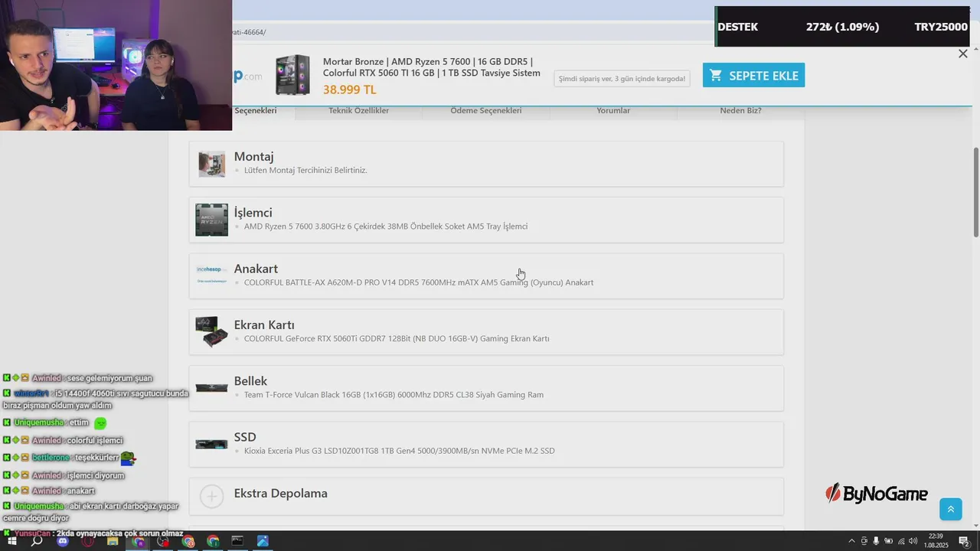The width and height of the screenshot is (980, 551).
Task: Click 'COLORFUL BATTLE-AX A620M-D PRO' description
Action: point(419,282)
